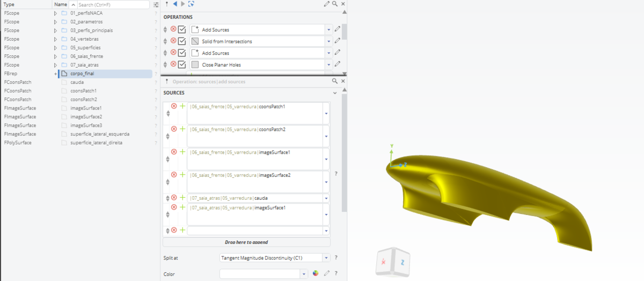
Task: Click the pin icon beside Operation sources title
Action: click(167, 81)
